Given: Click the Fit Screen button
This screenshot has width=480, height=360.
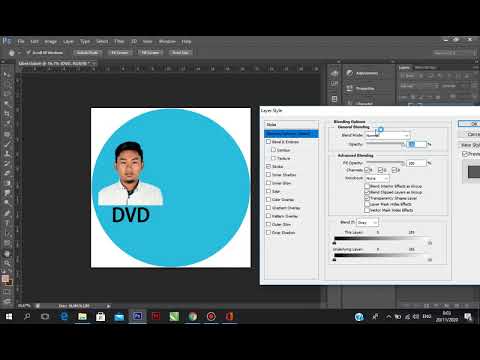Looking at the screenshot, I should click(x=120, y=52).
